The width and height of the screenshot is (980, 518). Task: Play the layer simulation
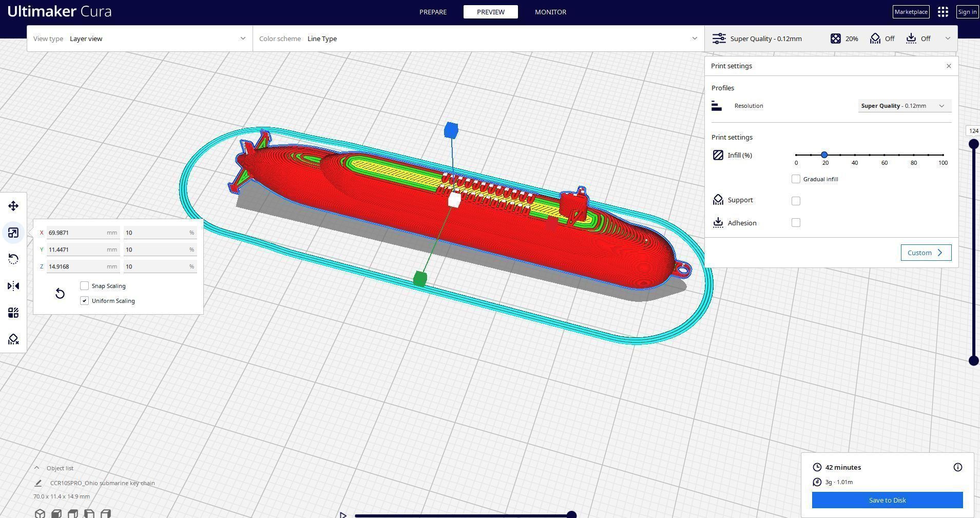click(343, 515)
